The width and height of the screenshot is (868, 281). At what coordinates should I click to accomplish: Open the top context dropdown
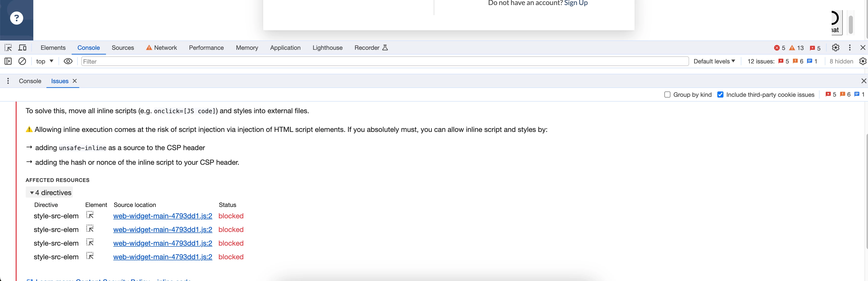tap(45, 61)
